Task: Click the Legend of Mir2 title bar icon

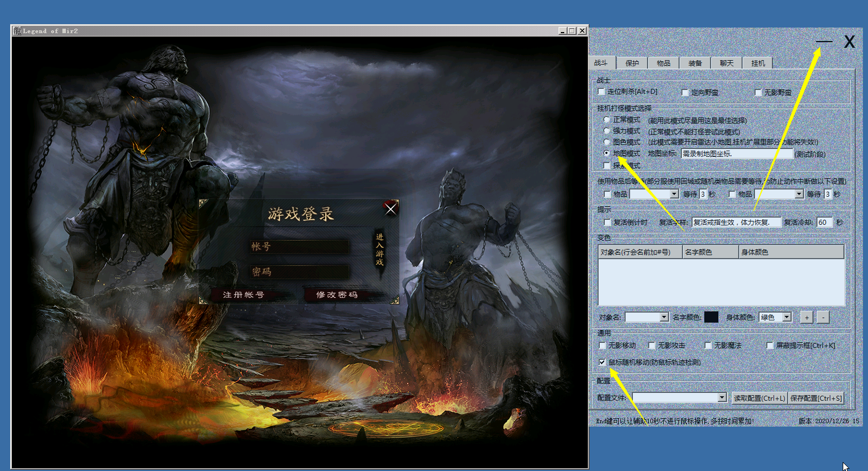Action: coord(17,31)
